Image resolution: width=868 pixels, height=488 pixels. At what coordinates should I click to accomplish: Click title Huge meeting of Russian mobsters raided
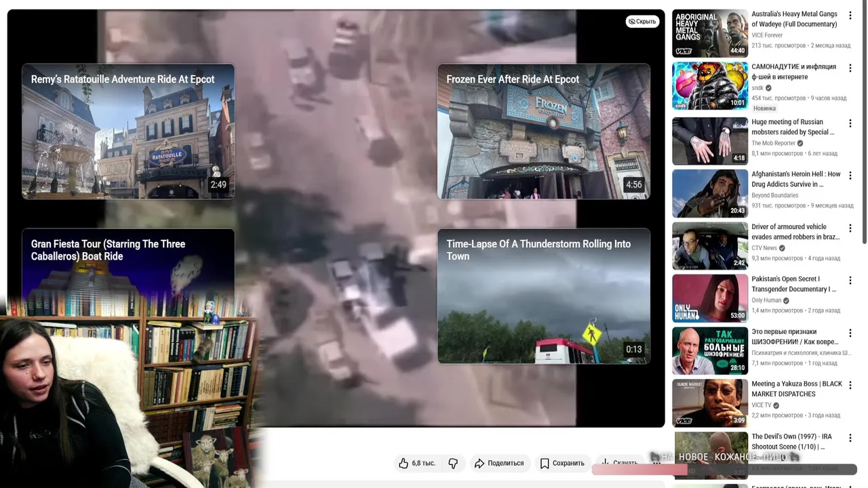pos(793,127)
